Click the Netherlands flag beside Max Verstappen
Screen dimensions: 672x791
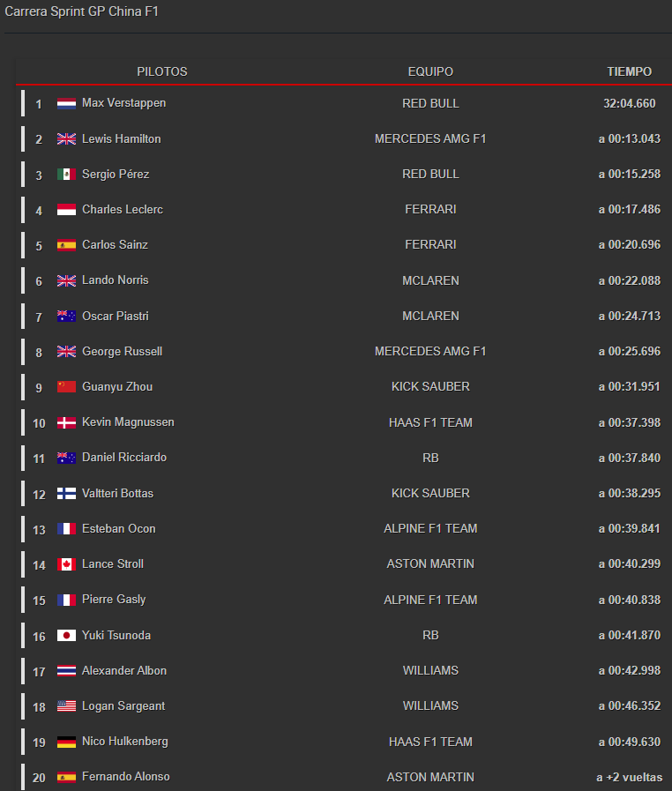pos(67,103)
